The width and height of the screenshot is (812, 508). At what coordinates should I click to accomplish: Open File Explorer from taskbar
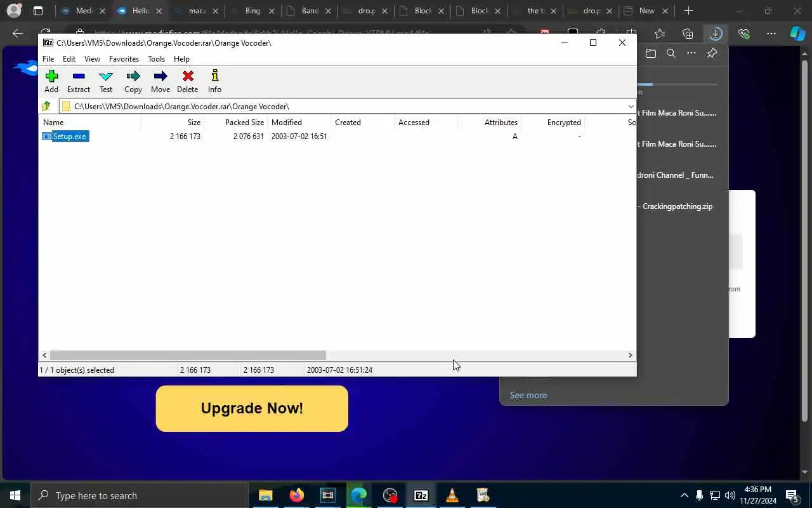(265, 496)
